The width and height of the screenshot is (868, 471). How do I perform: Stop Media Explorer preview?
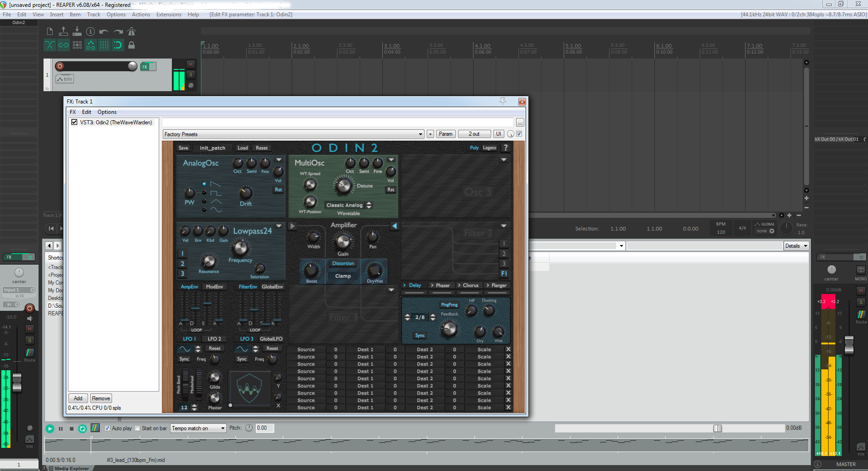(x=72, y=428)
